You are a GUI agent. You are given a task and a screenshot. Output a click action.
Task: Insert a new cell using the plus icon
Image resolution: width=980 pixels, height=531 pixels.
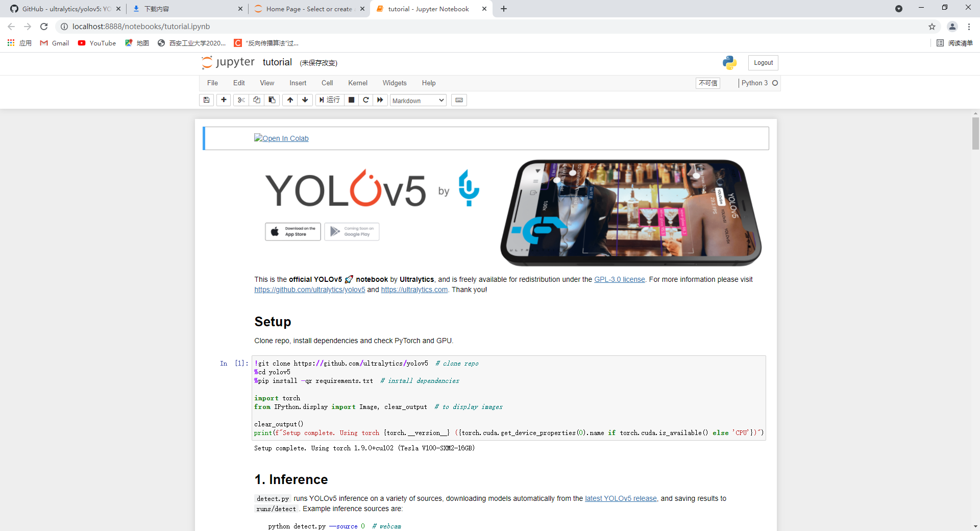pos(224,100)
